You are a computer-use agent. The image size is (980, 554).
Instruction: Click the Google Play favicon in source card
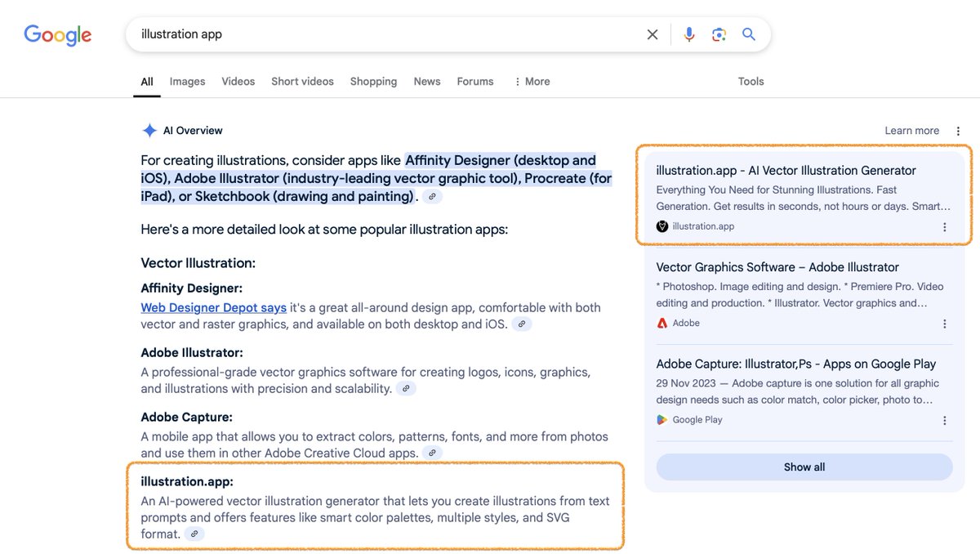(x=662, y=420)
